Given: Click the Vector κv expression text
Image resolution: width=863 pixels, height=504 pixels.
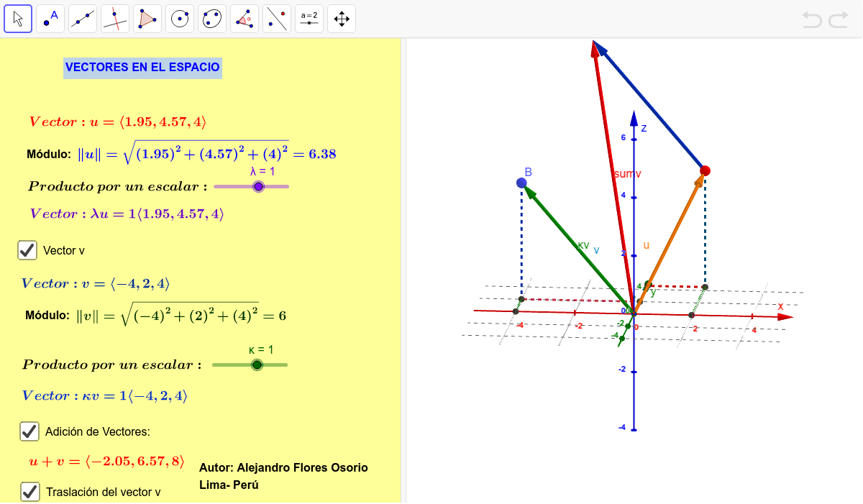Looking at the screenshot, I should 105,395.
